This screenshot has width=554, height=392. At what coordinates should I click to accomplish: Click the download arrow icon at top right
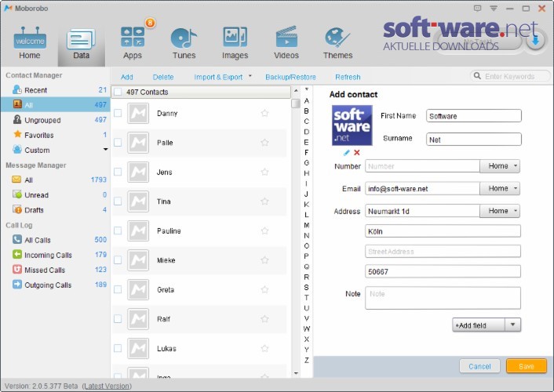(535, 42)
